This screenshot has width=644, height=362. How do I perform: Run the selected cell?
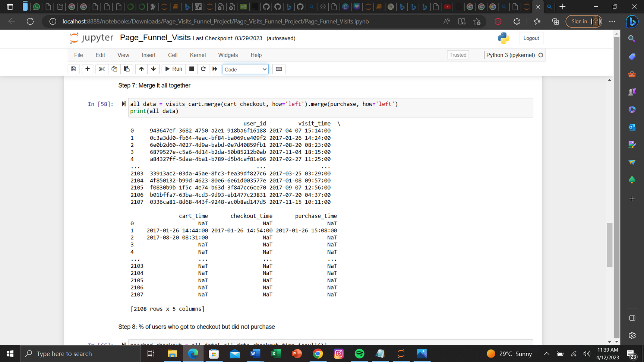(x=174, y=69)
